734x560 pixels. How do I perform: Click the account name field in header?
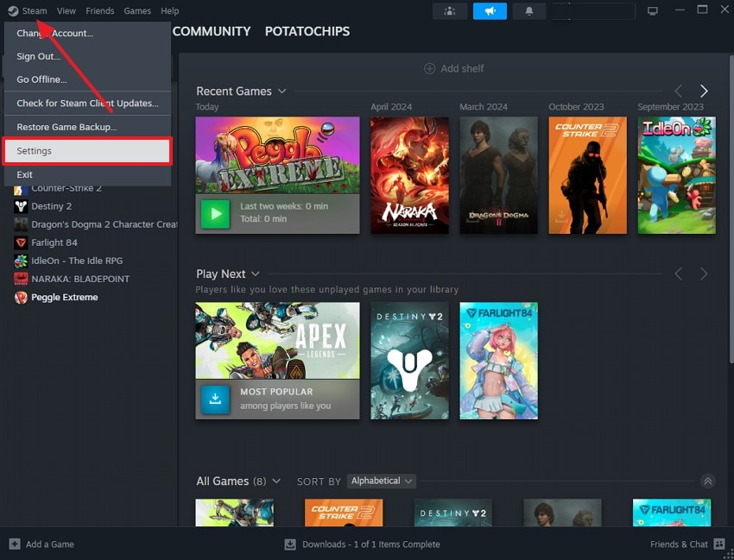[593, 10]
